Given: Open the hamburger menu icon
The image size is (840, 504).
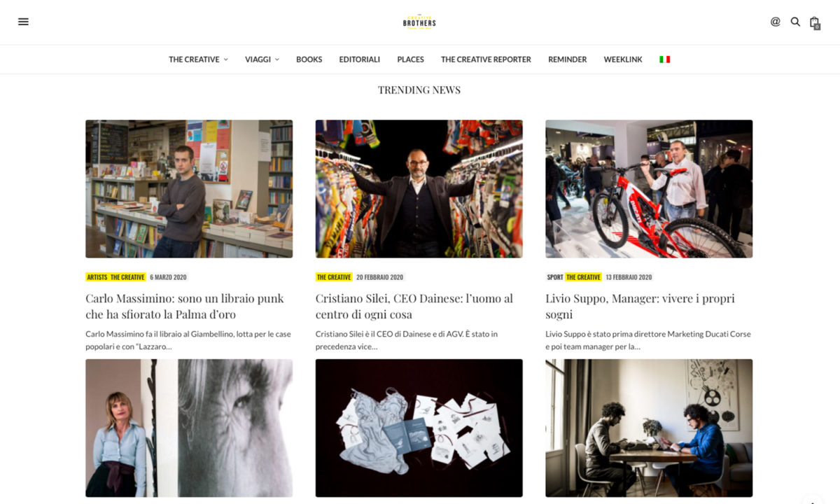Looking at the screenshot, I should pos(23,22).
